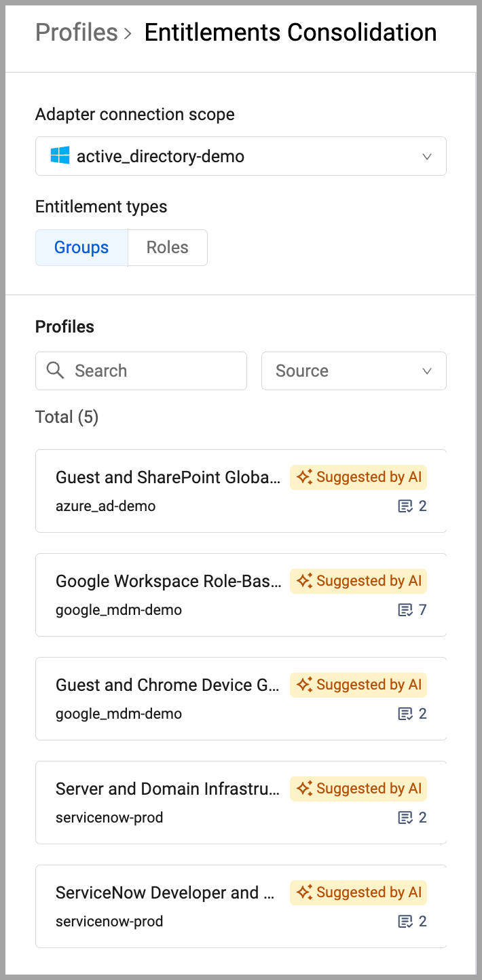
Task: Click AI sparkle icon on Guest and Chrome card
Action: [304, 685]
